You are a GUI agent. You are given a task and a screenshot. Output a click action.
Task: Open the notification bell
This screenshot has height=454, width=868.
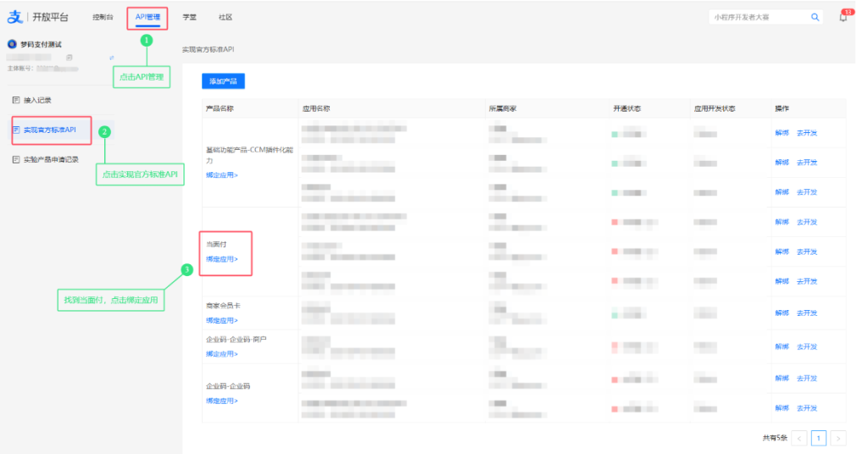tap(843, 17)
